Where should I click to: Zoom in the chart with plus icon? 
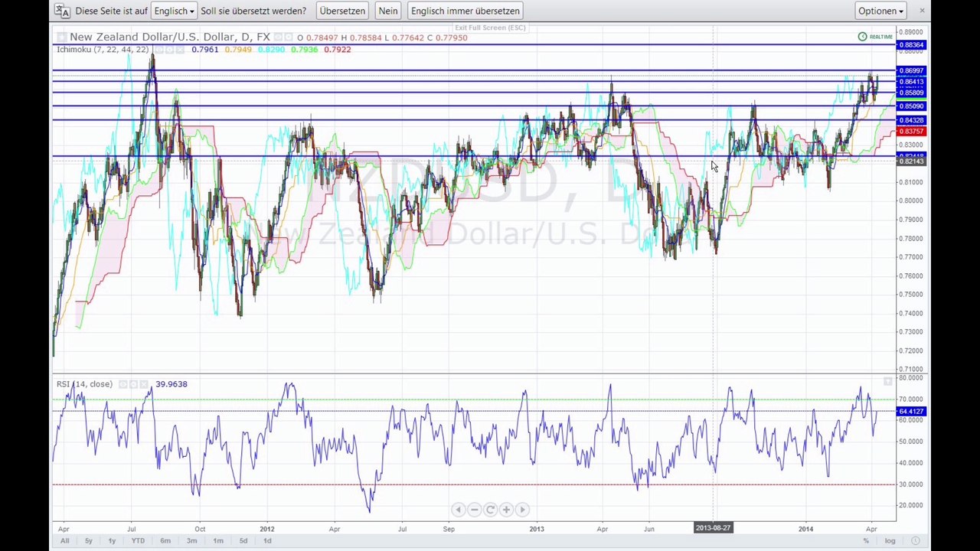tap(506, 510)
